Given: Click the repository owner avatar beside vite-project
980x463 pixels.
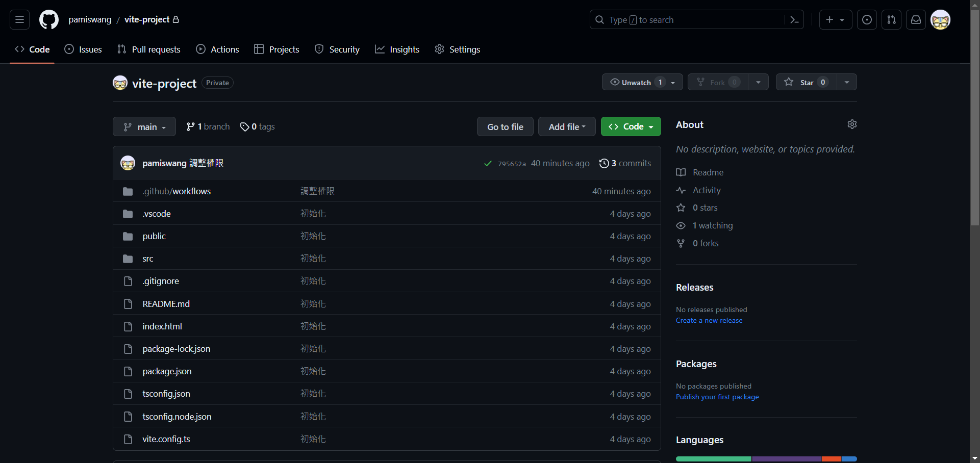Looking at the screenshot, I should tap(120, 83).
